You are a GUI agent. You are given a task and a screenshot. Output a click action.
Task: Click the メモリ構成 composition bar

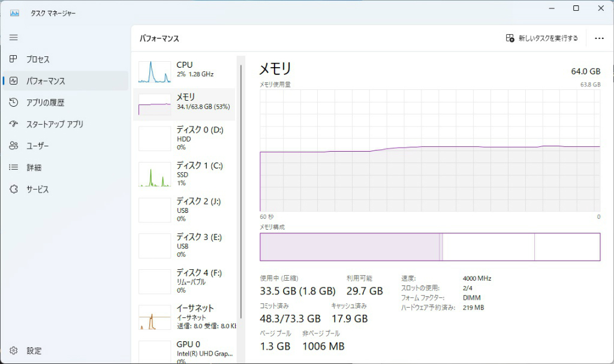(430, 247)
